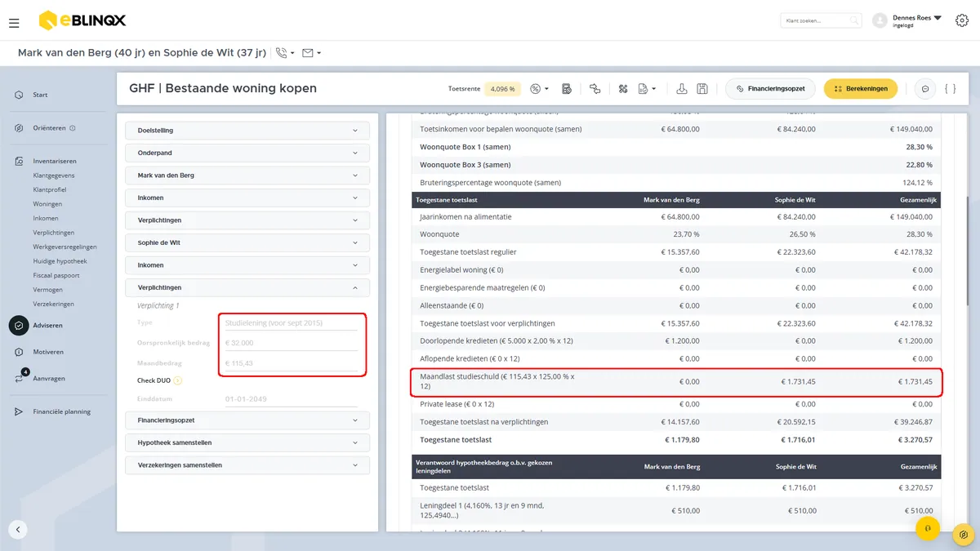
Task: Expand Hypotheek samenstellen section
Action: click(x=247, y=442)
